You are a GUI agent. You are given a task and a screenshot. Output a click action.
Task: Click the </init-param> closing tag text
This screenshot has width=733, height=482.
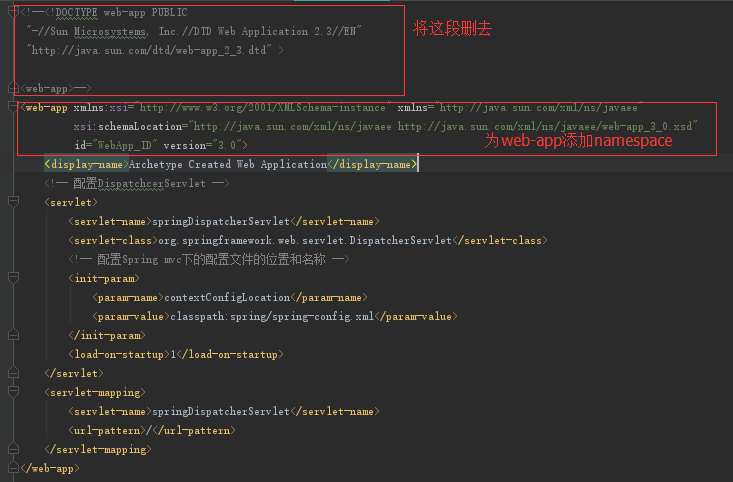107,335
